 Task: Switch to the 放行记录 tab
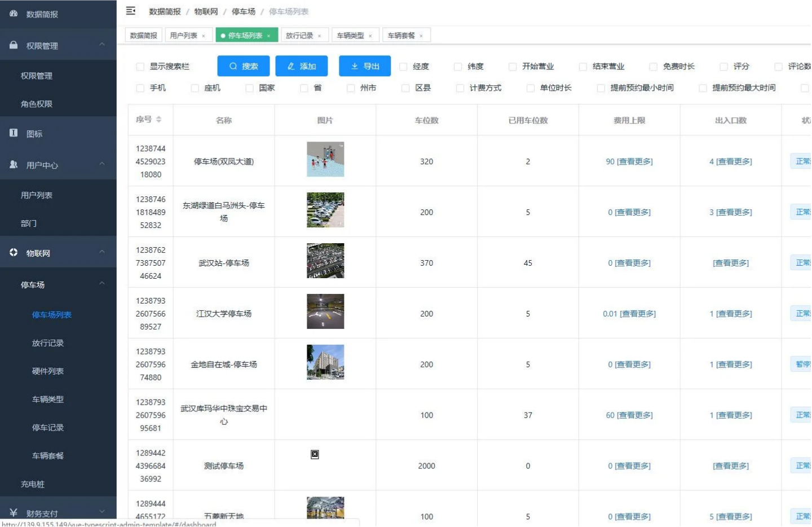pos(300,34)
